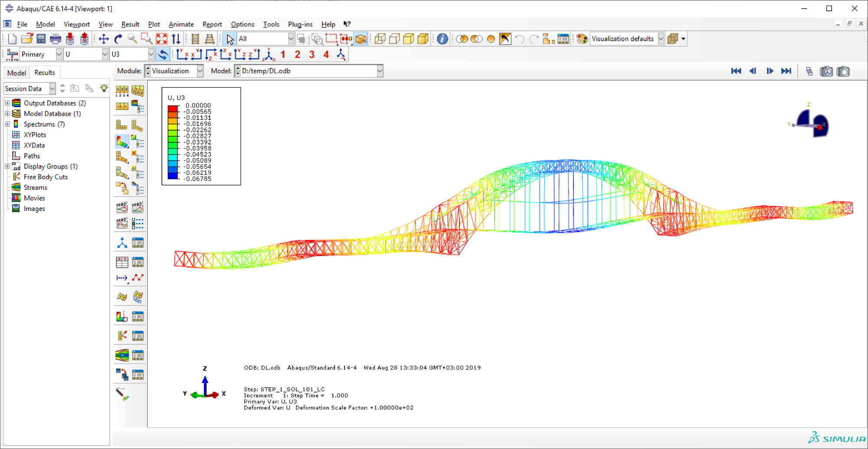Click the Print icon in toolbar

pyautogui.click(x=56, y=39)
